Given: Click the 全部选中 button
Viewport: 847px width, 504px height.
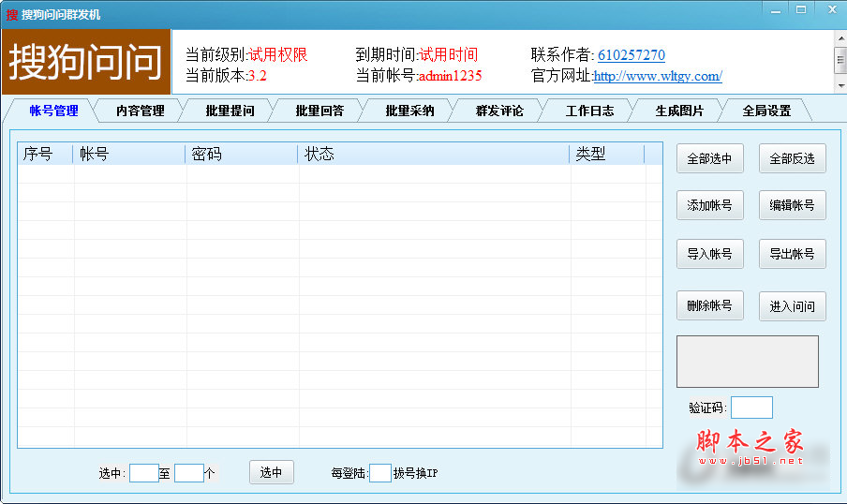Looking at the screenshot, I should coord(710,158).
